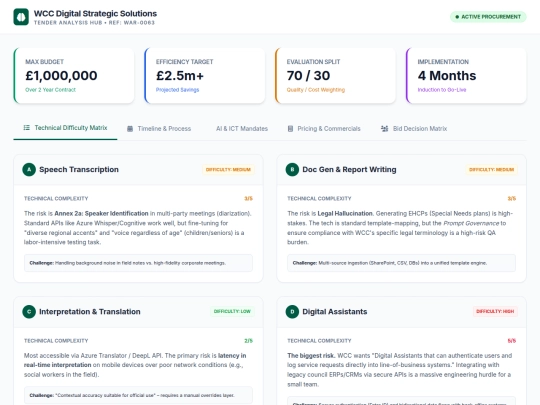The width and height of the screenshot is (540, 405).
Task: Click the Active Procurement status badge
Action: (x=488, y=17)
